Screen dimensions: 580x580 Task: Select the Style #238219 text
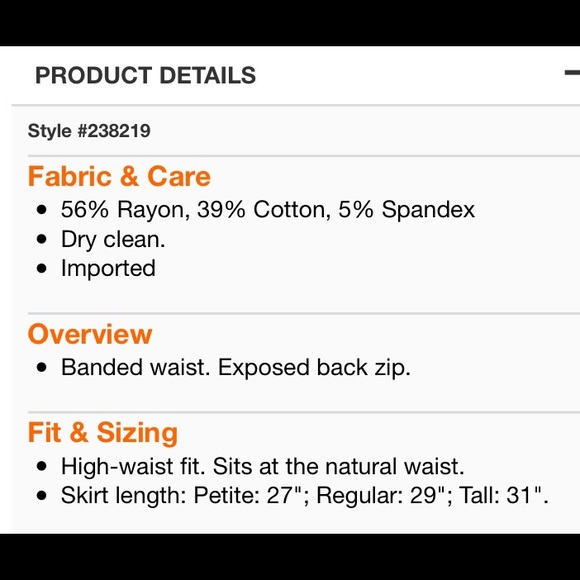point(89,131)
